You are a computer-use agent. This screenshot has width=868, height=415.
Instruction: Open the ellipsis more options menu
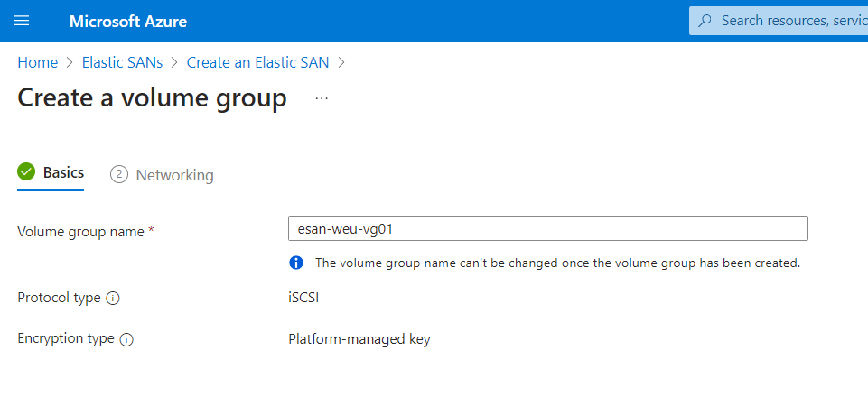point(322,98)
